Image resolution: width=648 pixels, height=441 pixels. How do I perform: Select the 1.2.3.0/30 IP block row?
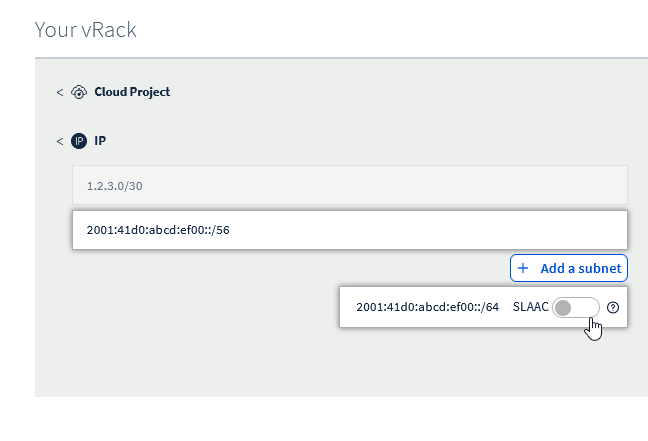click(349, 186)
